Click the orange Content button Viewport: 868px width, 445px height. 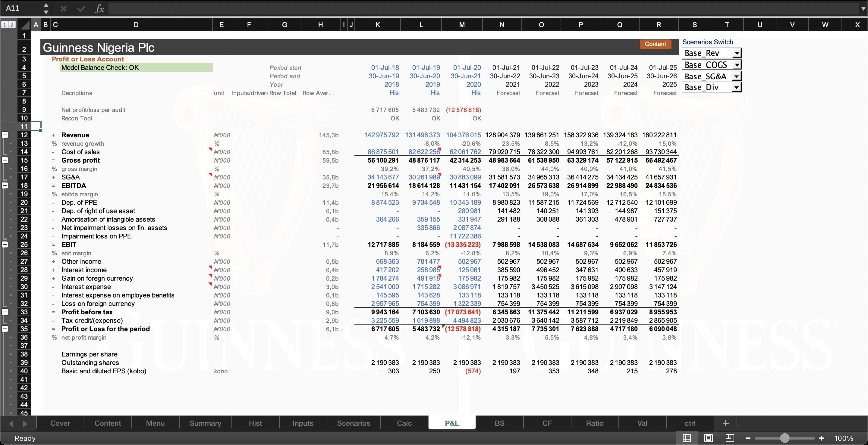655,44
